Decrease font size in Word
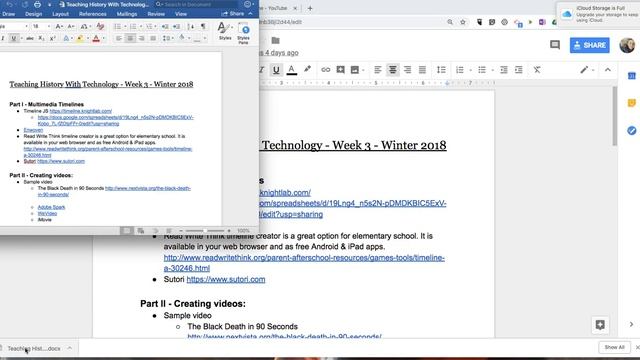 [71, 27]
